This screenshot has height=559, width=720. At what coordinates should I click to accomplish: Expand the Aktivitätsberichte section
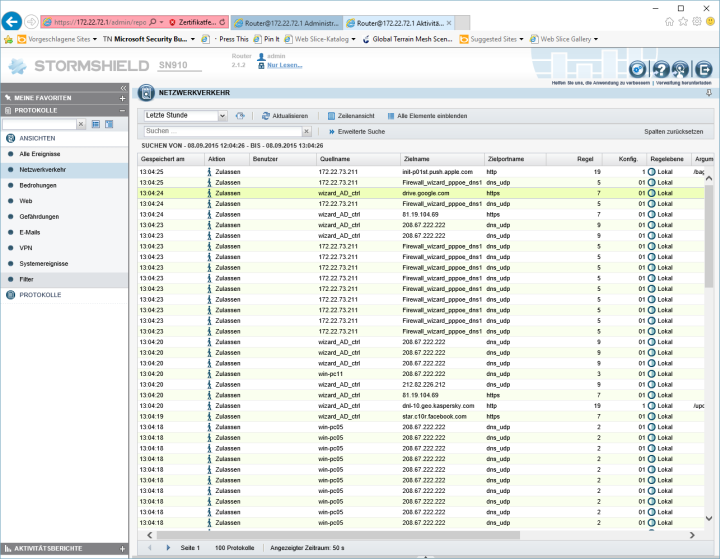click(x=122, y=548)
